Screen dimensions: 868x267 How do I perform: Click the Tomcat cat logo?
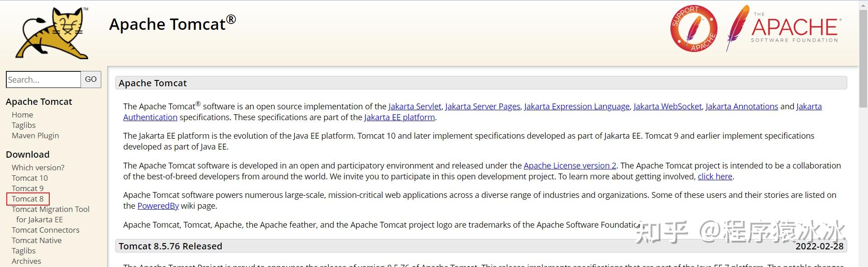click(x=52, y=33)
